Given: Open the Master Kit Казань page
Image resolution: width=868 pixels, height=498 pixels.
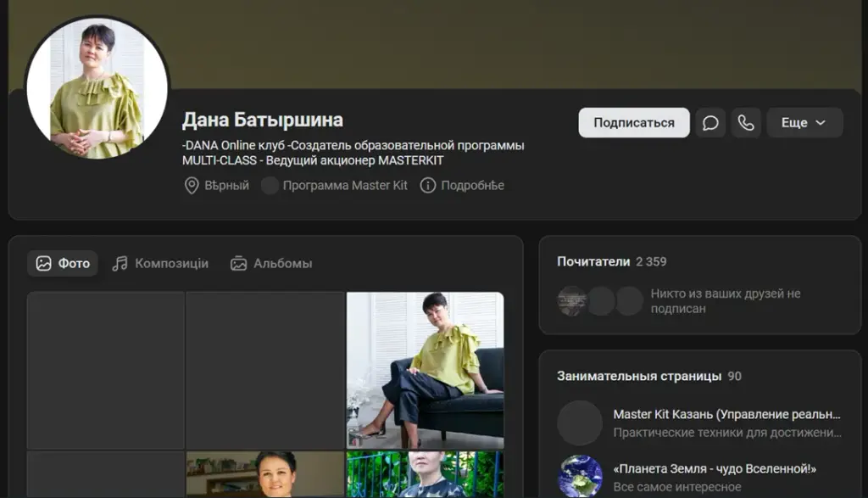Looking at the screenshot, I should (726, 414).
